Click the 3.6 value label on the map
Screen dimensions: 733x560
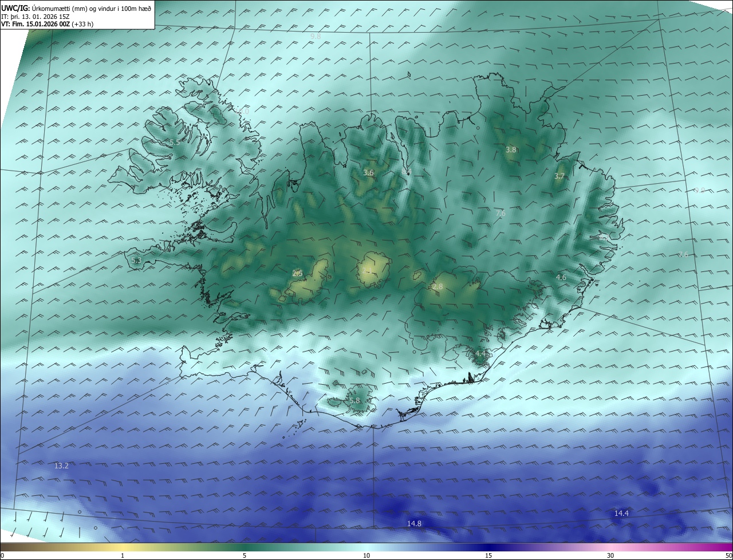368,172
